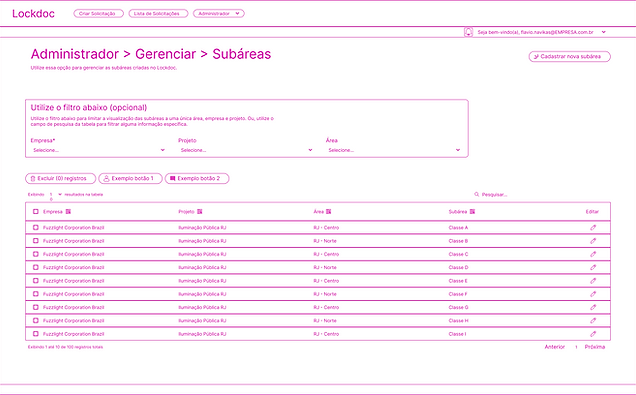Expand the Administrador menu dropdown

point(219,13)
